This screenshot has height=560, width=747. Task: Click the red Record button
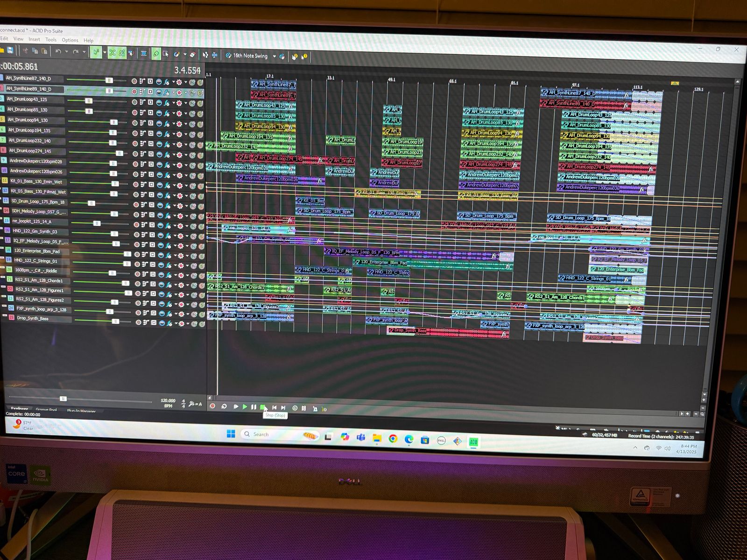click(212, 406)
